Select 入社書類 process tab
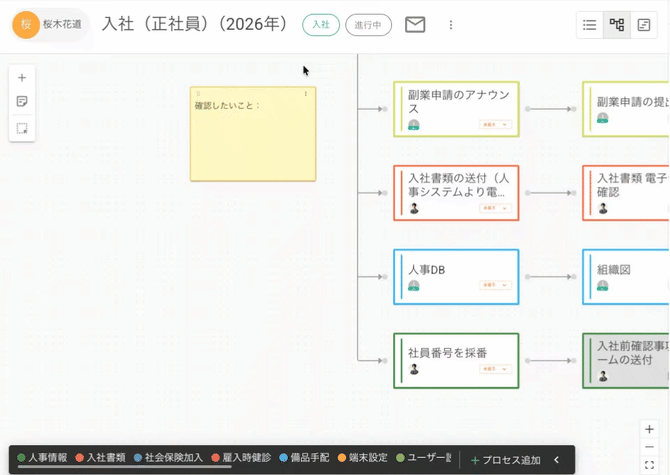Image resolution: width=670 pixels, height=475 pixels. pyautogui.click(x=100, y=457)
